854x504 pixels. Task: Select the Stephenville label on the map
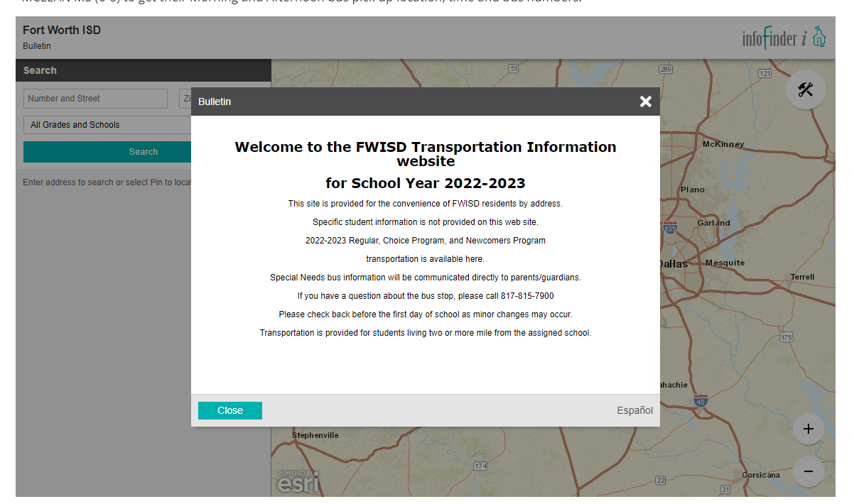315,435
